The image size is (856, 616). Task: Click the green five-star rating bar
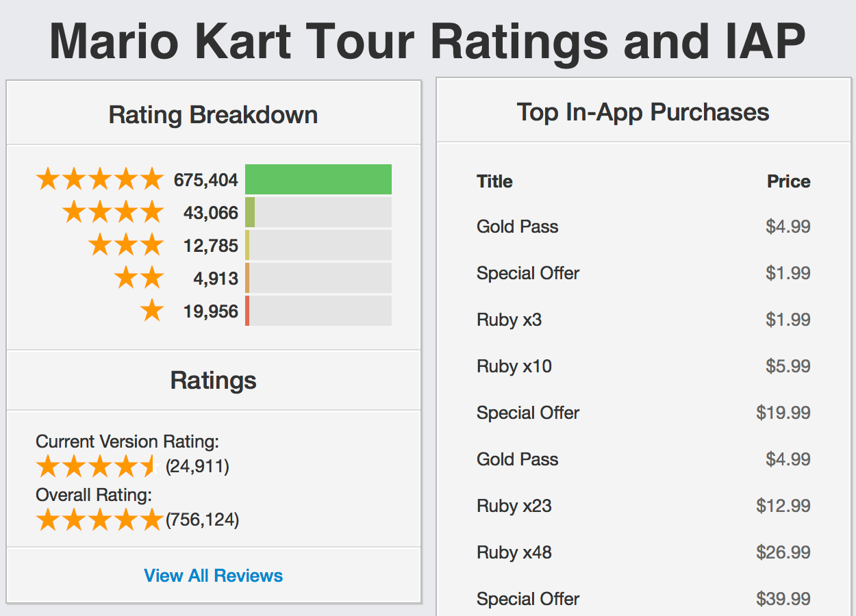[x=318, y=179]
